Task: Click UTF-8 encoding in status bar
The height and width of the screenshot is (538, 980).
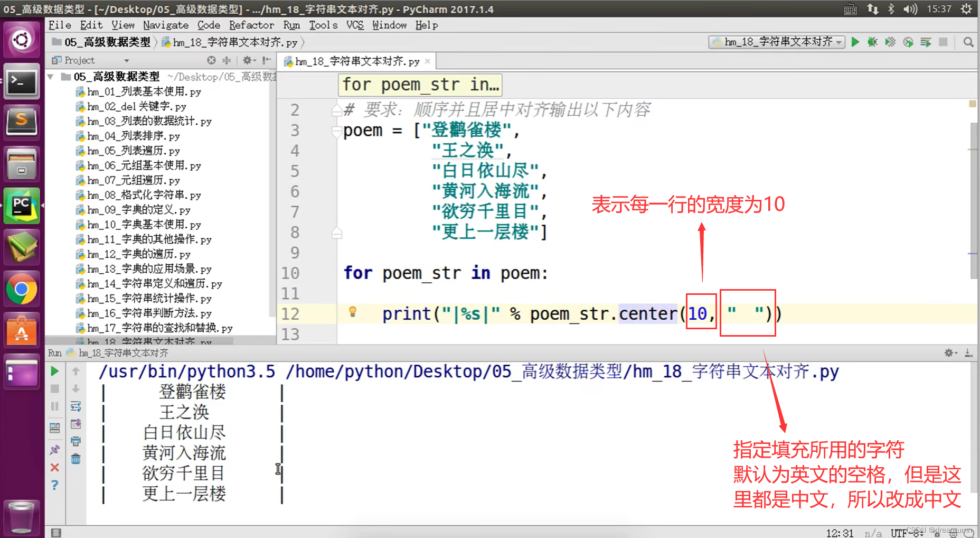Action: [x=907, y=533]
